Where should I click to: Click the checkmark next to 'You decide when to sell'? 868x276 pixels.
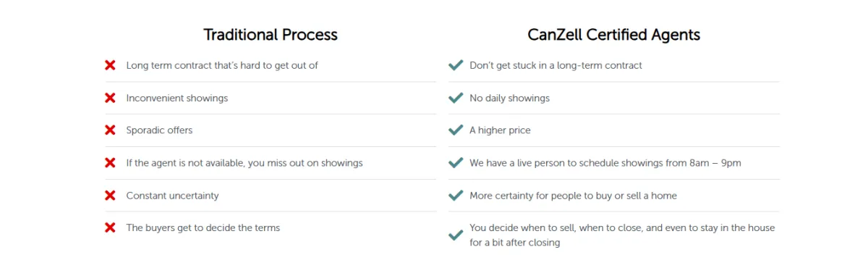click(455, 235)
